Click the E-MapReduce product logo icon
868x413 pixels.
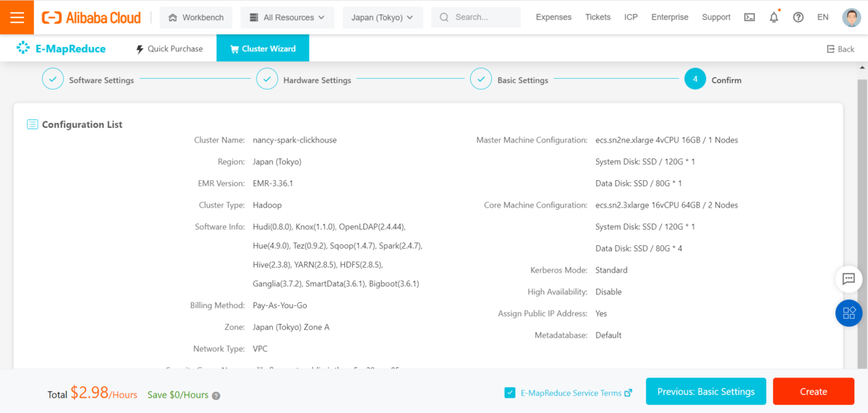click(23, 48)
